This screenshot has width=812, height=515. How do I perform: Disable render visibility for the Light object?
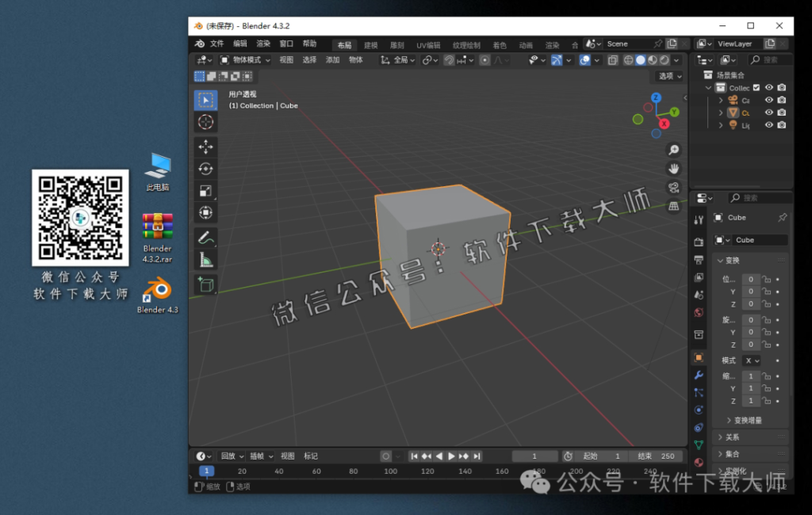(782, 125)
